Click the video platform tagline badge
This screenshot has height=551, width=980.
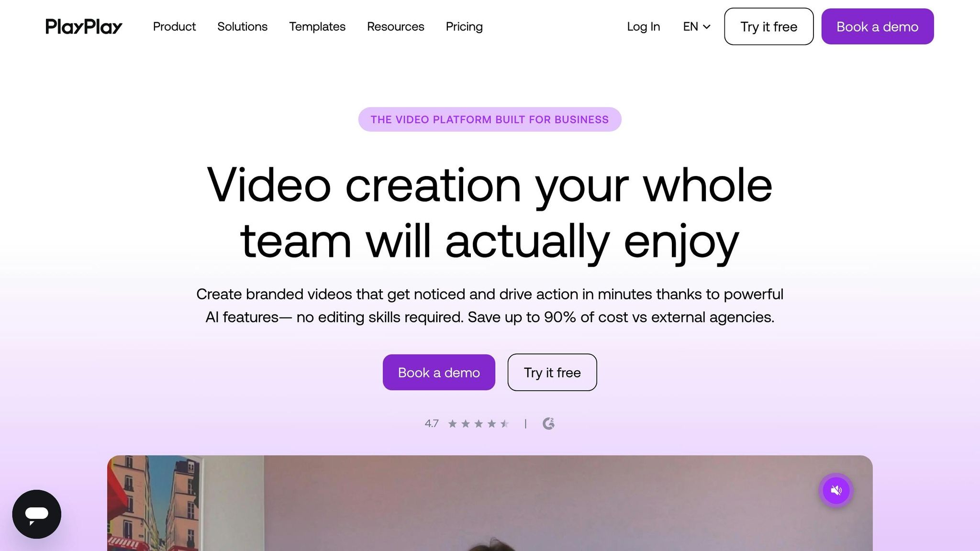tap(490, 120)
